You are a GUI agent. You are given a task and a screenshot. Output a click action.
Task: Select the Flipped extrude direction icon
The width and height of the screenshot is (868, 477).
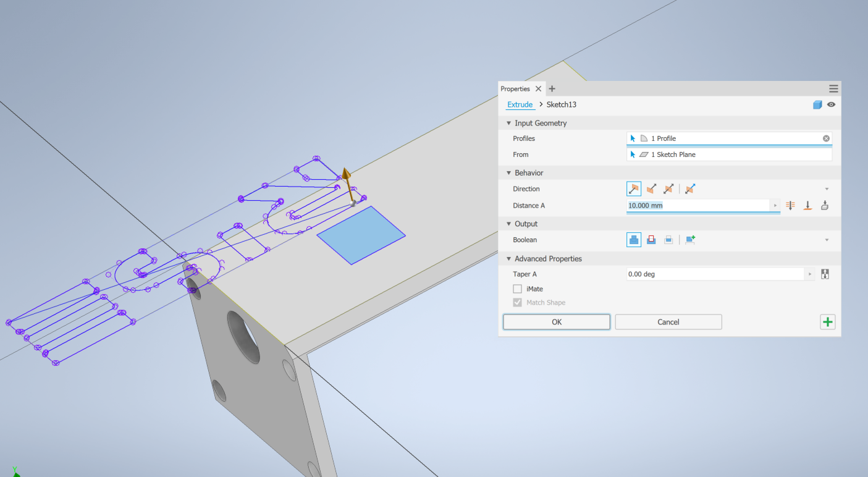(x=651, y=188)
